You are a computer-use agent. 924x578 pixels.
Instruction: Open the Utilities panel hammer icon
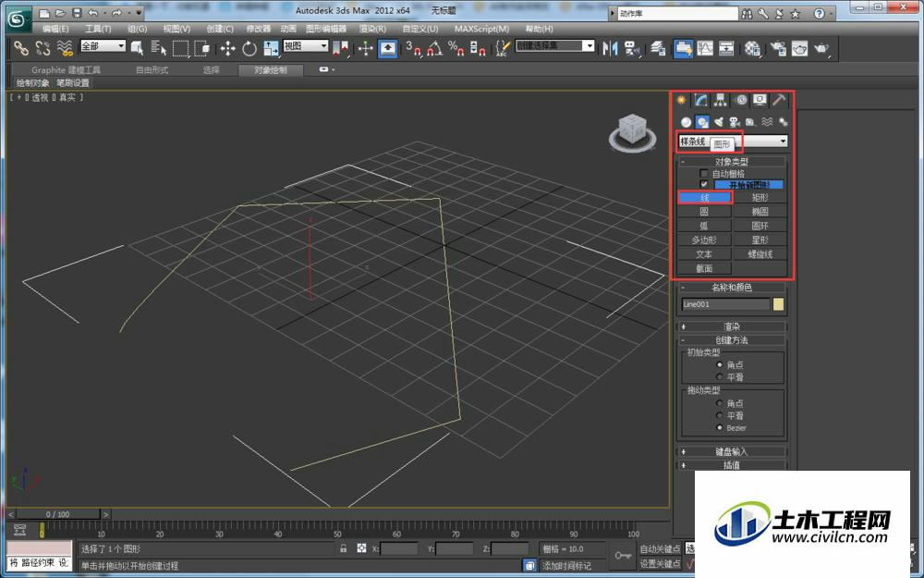click(x=779, y=100)
